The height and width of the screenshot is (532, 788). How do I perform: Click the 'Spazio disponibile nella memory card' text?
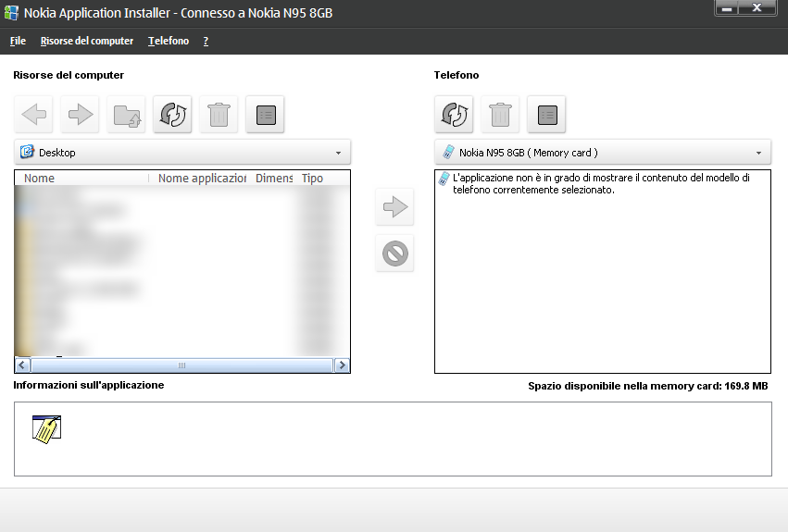[648, 386]
